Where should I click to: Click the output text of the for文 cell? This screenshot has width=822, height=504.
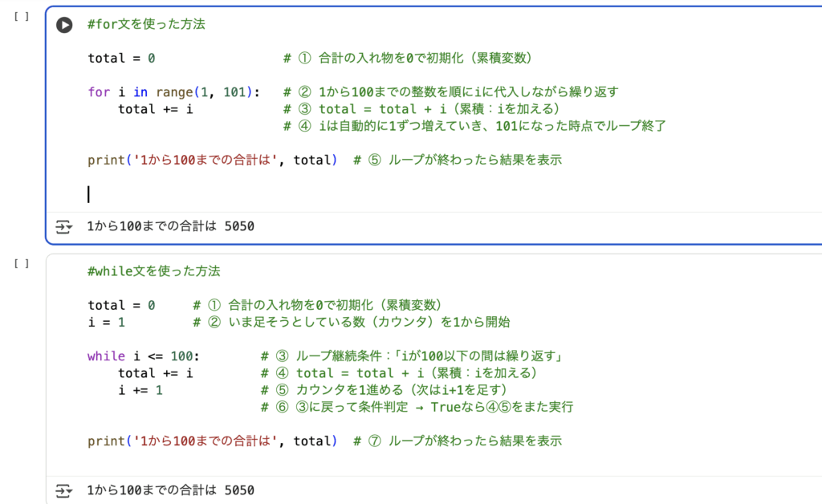(170, 227)
